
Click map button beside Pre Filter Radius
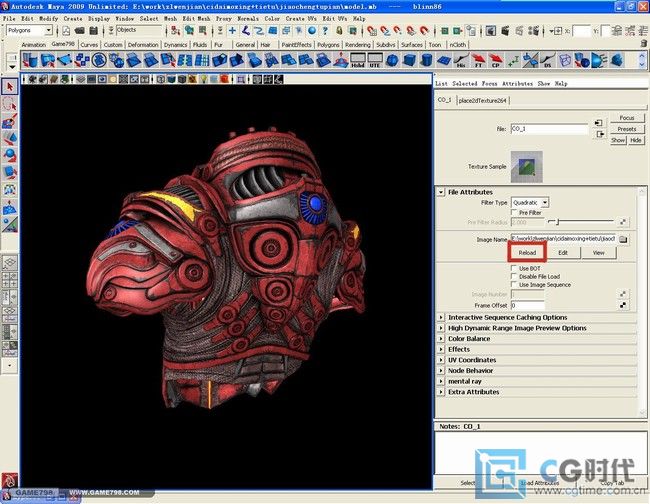[x=623, y=222]
